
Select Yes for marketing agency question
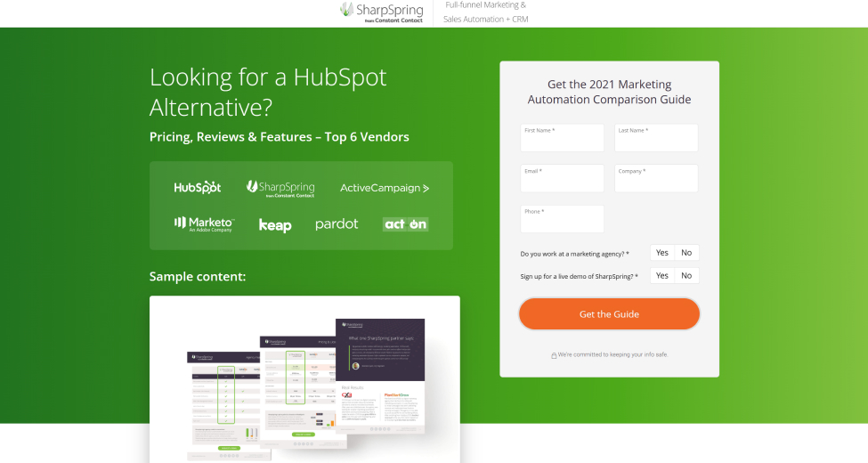tap(662, 253)
